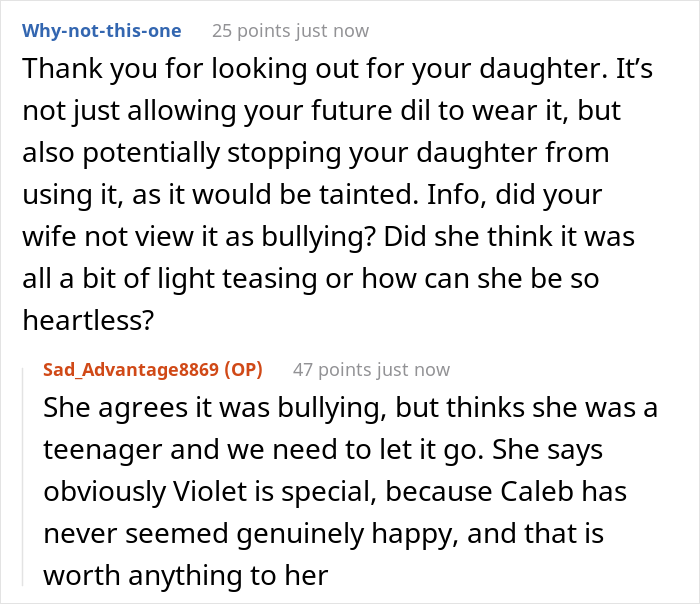Click OP reply's just now timestamp

(x=416, y=370)
